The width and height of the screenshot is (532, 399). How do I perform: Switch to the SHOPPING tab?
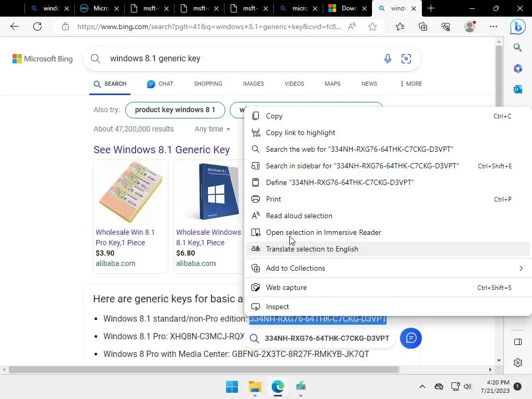[x=208, y=84]
